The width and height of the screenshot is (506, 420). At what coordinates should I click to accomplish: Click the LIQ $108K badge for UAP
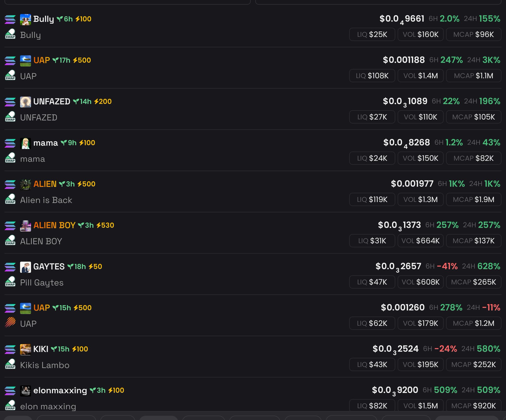372,76
